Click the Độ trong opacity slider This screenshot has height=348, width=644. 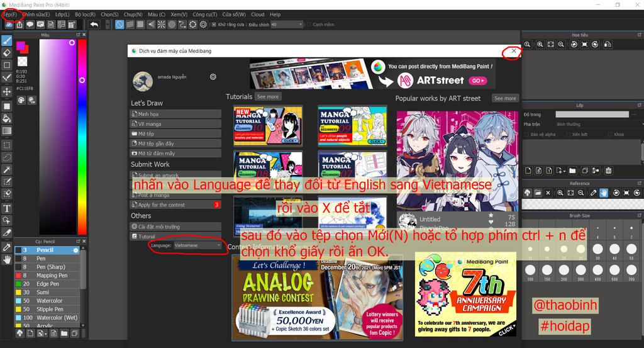[x=592, y=115]
